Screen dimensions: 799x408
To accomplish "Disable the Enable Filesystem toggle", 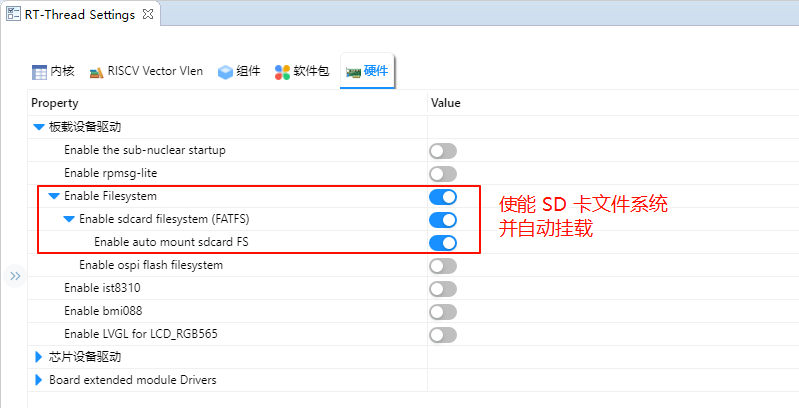I will coord(443,197).
